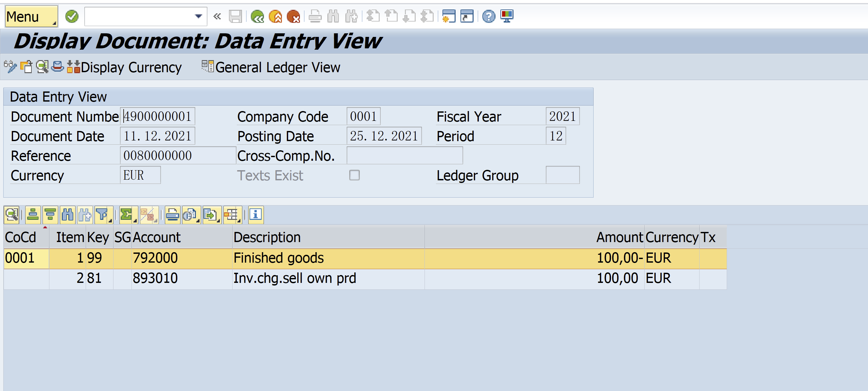Screen dimensions: 868x391
Task: Click the blue Information icon
Action: coord(256,215)
